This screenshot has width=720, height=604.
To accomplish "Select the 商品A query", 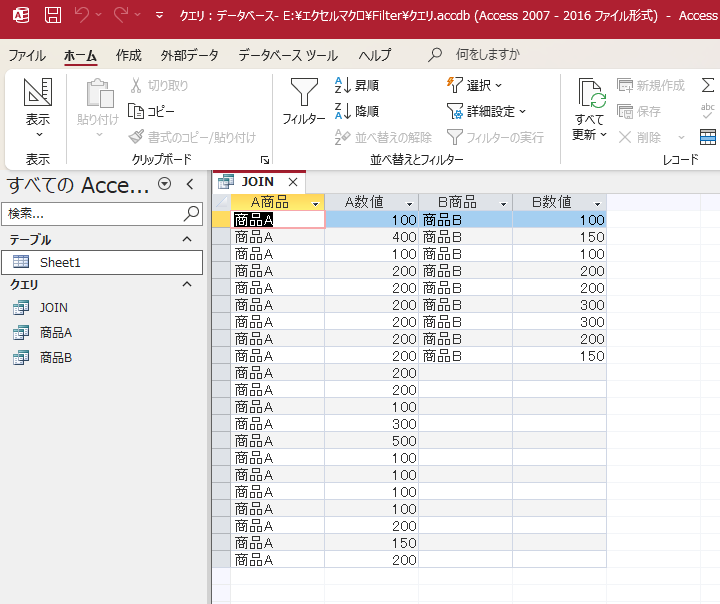I will pos(56,333).
